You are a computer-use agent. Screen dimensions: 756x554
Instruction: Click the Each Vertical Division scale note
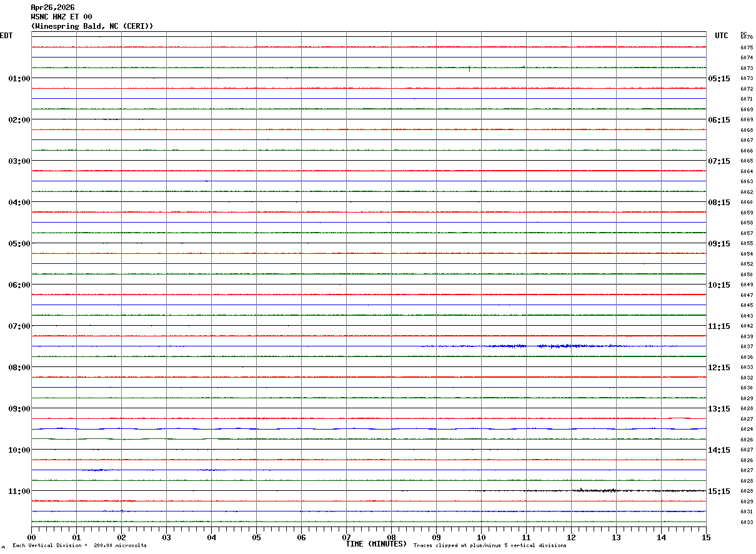pos(79,546)
